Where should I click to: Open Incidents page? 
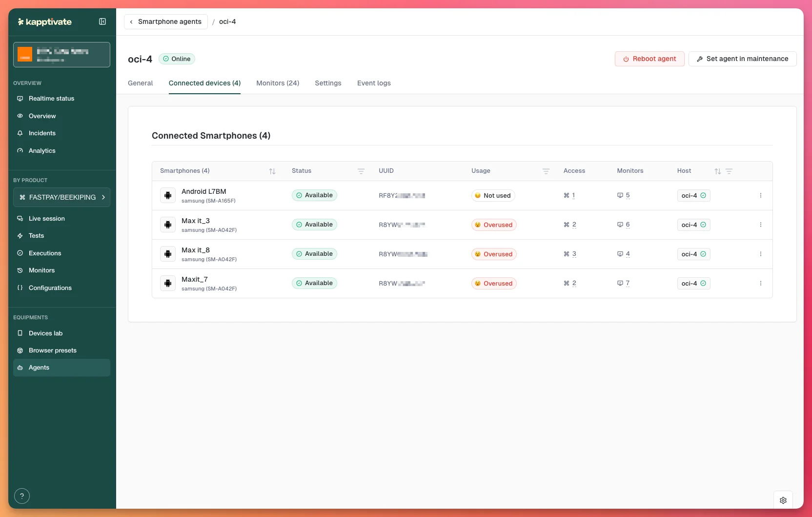61,133
